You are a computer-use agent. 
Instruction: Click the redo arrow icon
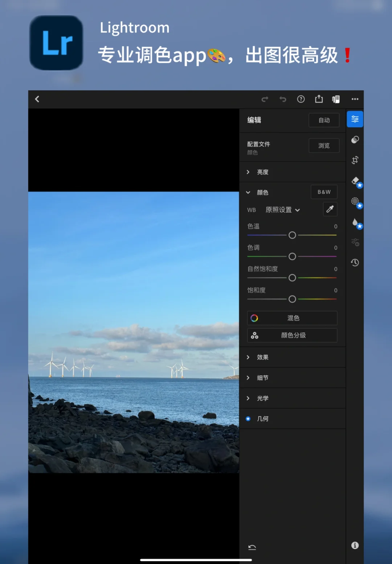(x=265, y=99)
